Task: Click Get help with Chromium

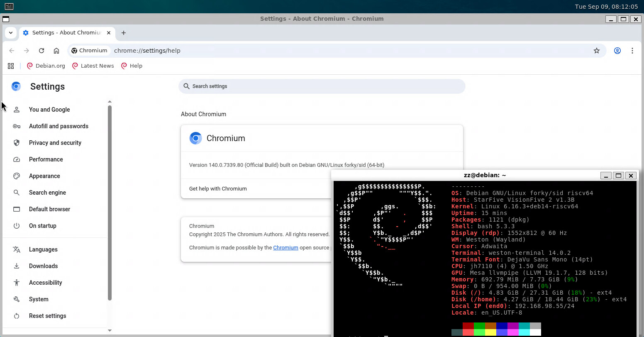Action: [x=218, y=188]
